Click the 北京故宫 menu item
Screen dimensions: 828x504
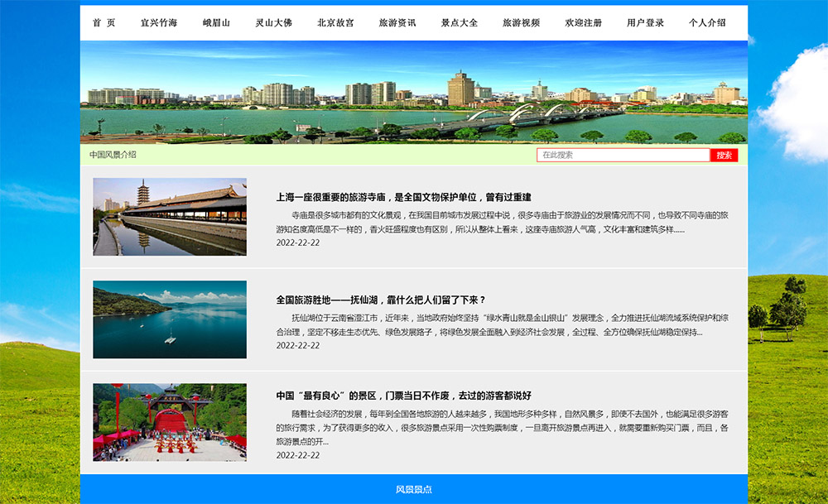pos(336,22)
